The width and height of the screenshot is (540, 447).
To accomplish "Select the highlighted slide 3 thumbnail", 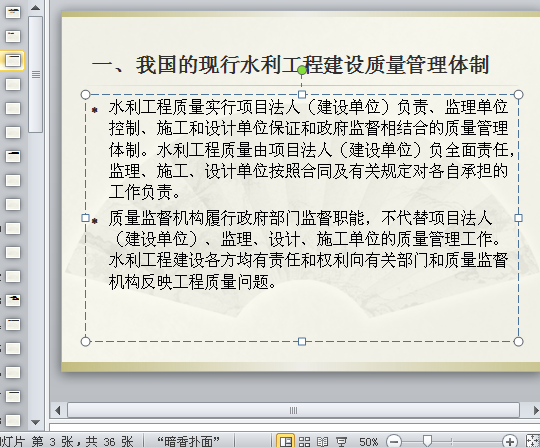I will point(13,60).
